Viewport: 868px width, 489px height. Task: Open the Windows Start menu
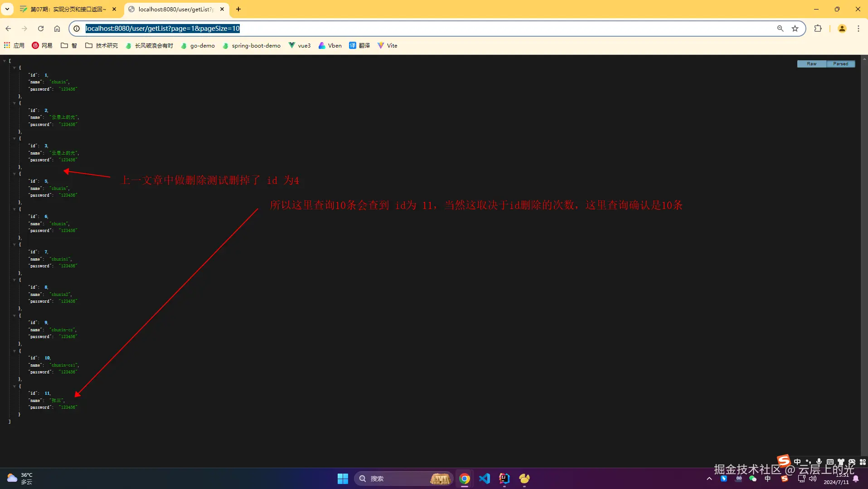point(343,479)
